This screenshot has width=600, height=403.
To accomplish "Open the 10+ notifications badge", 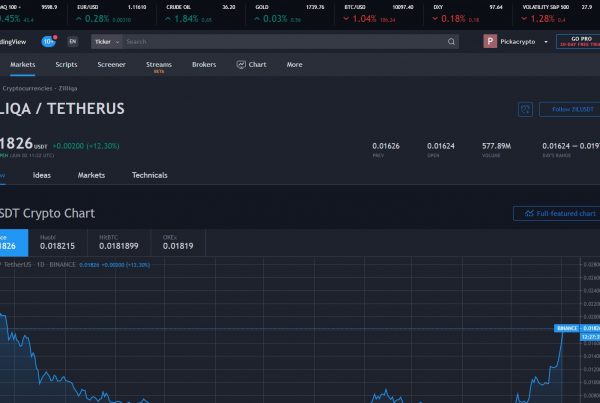I will [x=49, y=41].
